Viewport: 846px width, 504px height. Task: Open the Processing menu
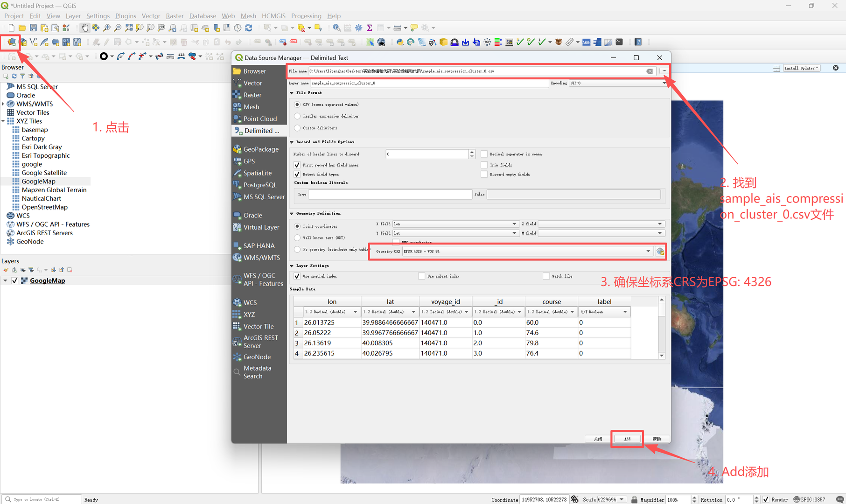click(306, 16)
